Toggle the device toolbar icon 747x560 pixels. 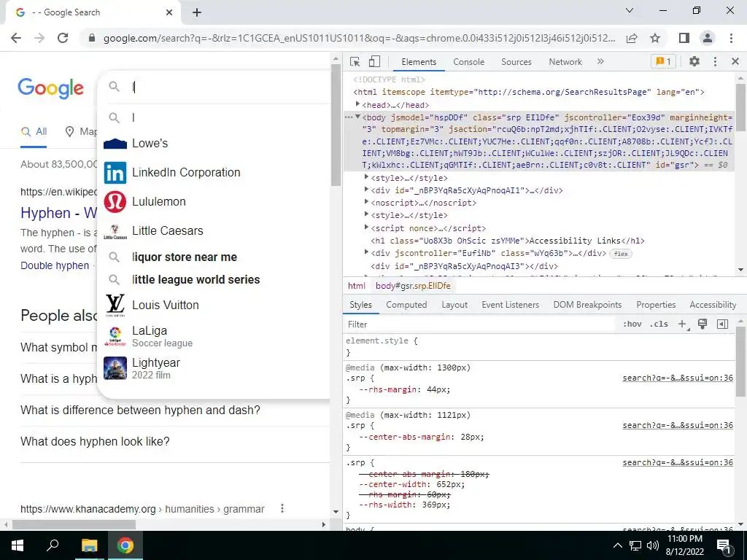[374, 62]
